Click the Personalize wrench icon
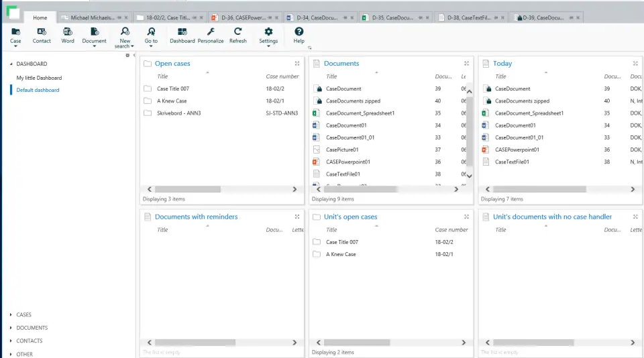 (x=211, y=32)
